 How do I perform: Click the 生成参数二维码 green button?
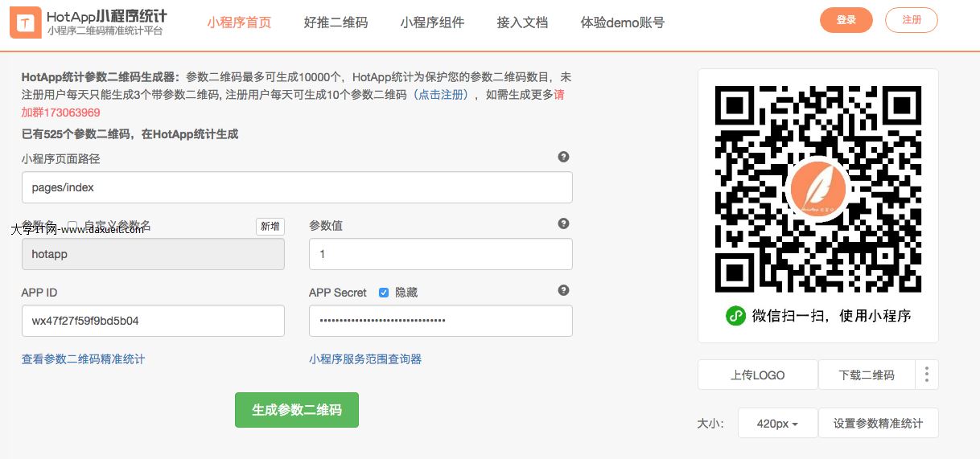coord(297,410)
